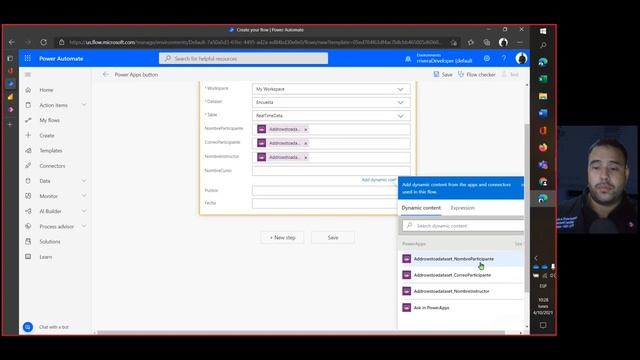
Task: Remove token from NombreParticipante field
Action: (306, 129)
